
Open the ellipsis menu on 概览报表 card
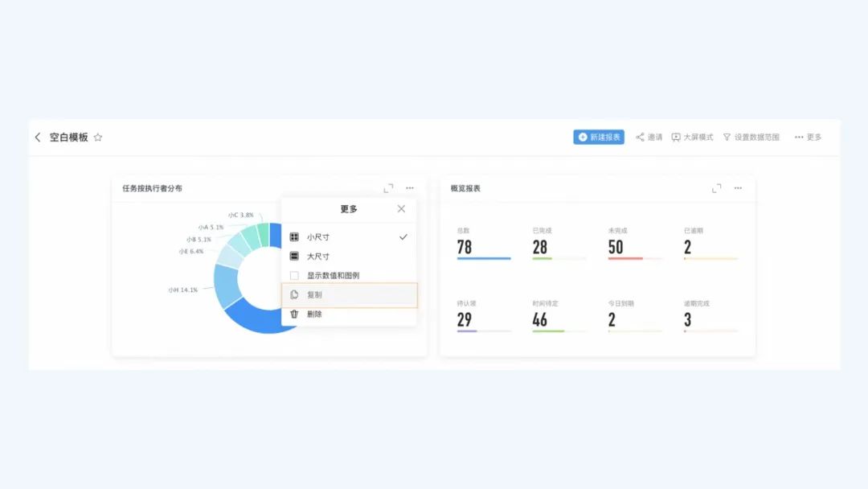pos(738,188)
